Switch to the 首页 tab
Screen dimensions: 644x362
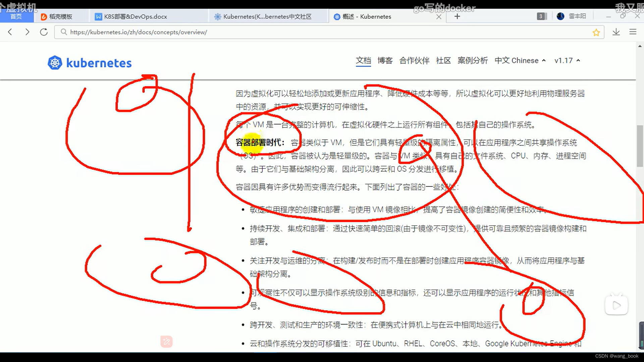point(16,16)
